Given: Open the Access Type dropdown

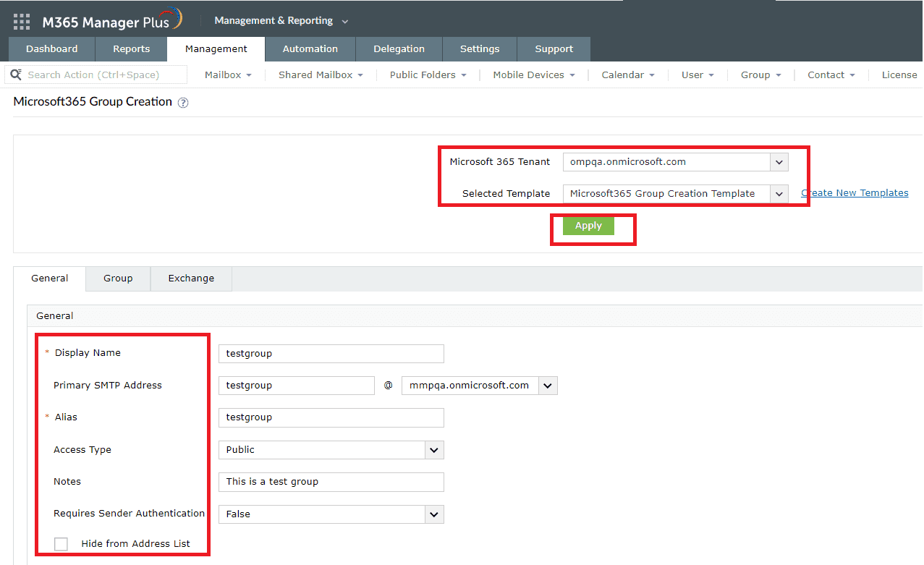Looking at the screenshot, I should pyautogui.click(x=433, y=449).
